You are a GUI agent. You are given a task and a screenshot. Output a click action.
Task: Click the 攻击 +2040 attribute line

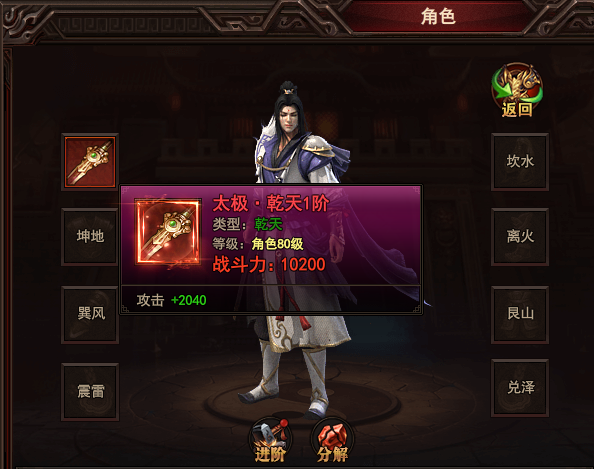(171, 300)
